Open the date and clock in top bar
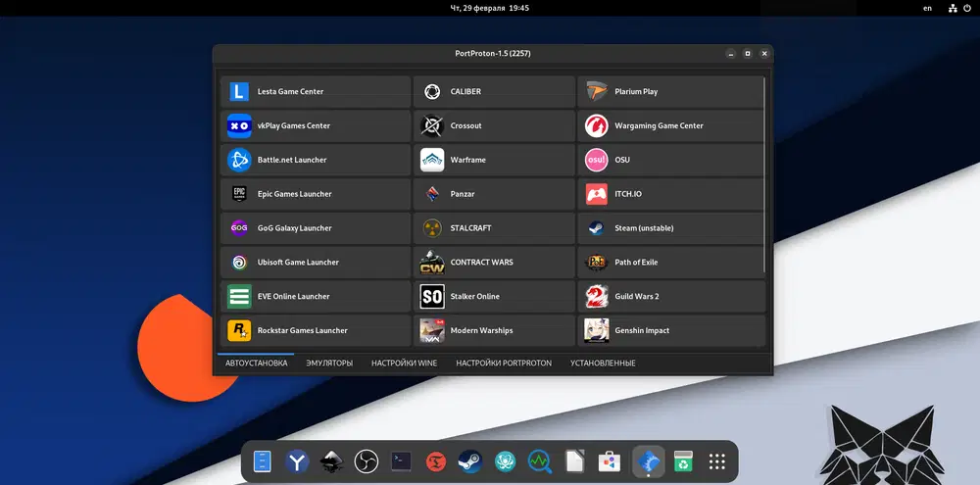980x485 pixels. (x=490, y=8)
